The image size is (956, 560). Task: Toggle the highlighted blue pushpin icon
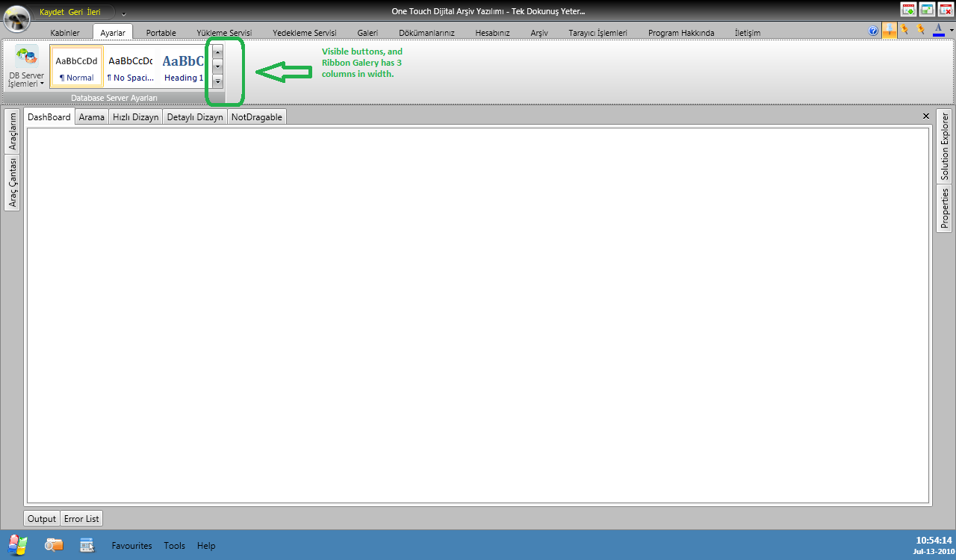890,30
